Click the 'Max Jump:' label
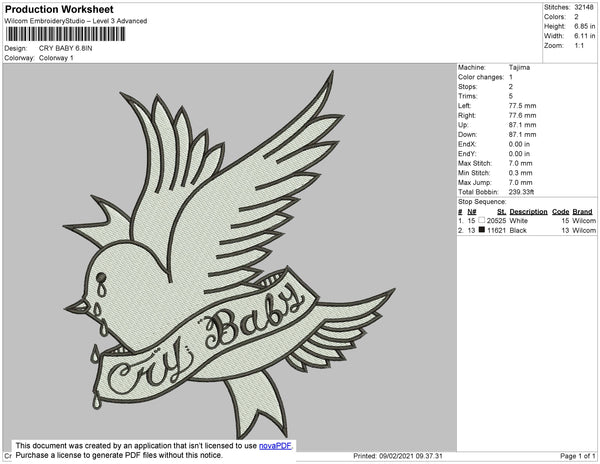Viewport: 600px width, 464px height. coord(475,182)
